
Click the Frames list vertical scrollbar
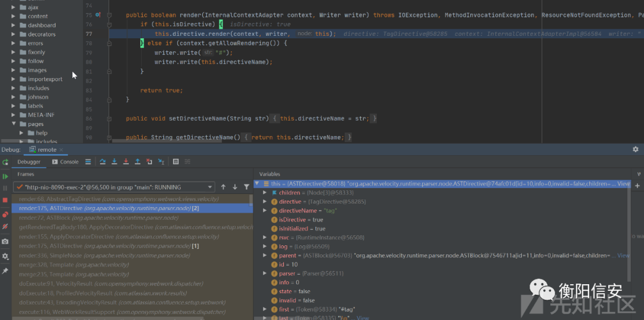click(251, 200)
